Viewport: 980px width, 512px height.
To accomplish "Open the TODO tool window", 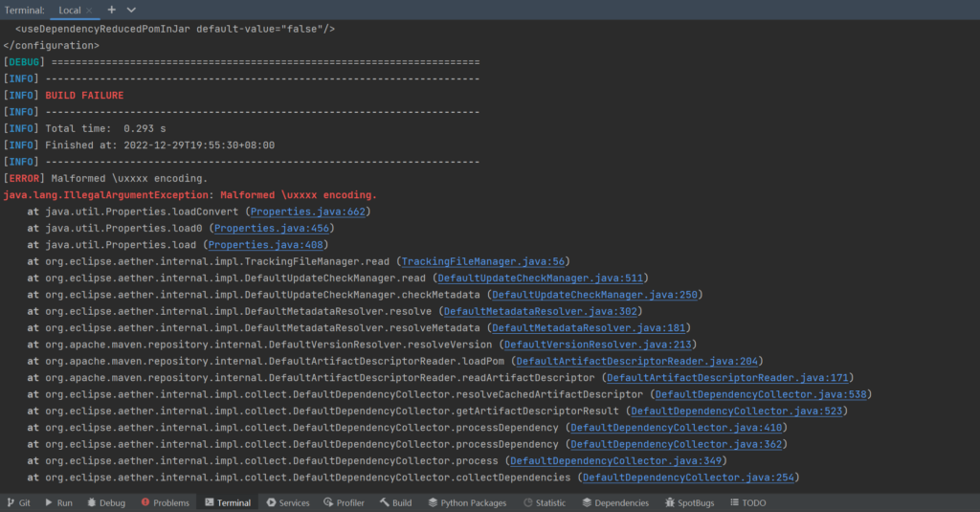I will (747, 502).
